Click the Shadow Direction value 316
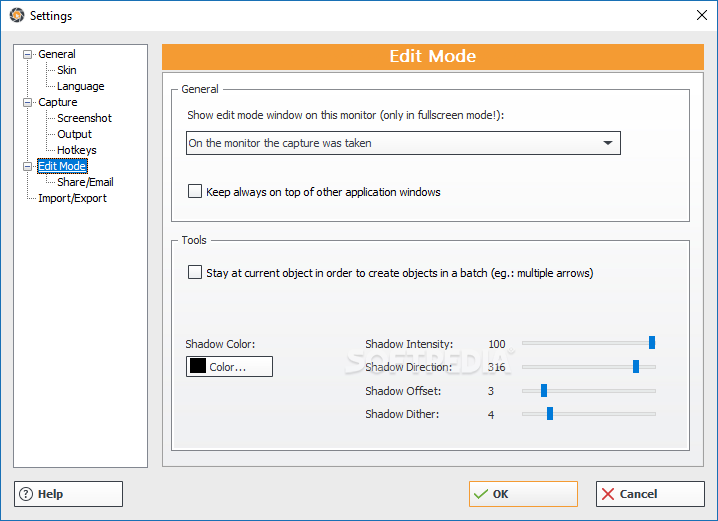This screenshot has width=718, height=521. coord(496,367)
